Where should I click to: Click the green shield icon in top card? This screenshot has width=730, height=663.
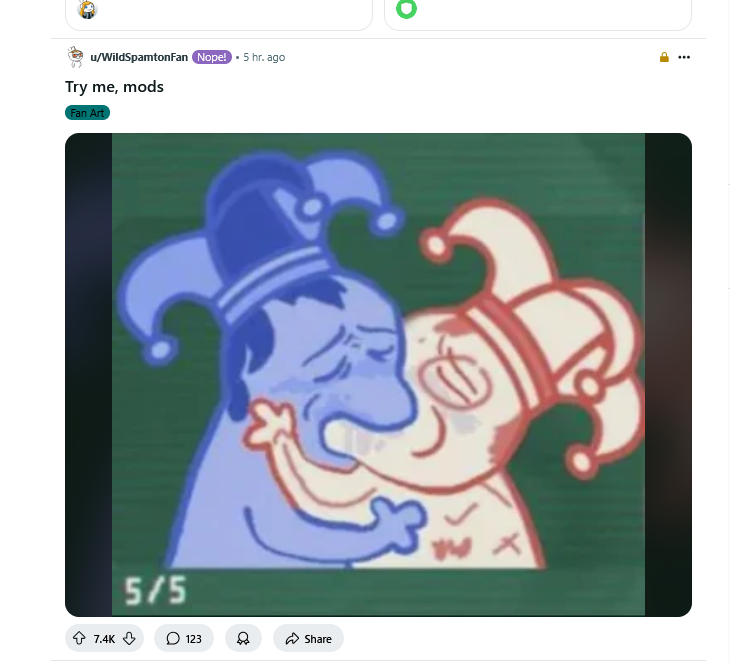(x=406, y=9)
